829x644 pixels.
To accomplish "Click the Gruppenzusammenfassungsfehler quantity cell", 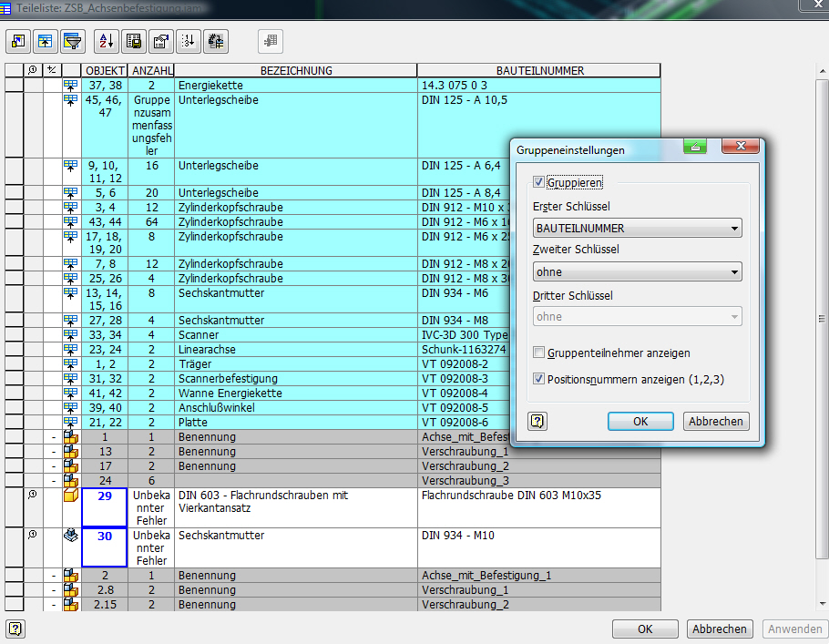I will [151, 126].
